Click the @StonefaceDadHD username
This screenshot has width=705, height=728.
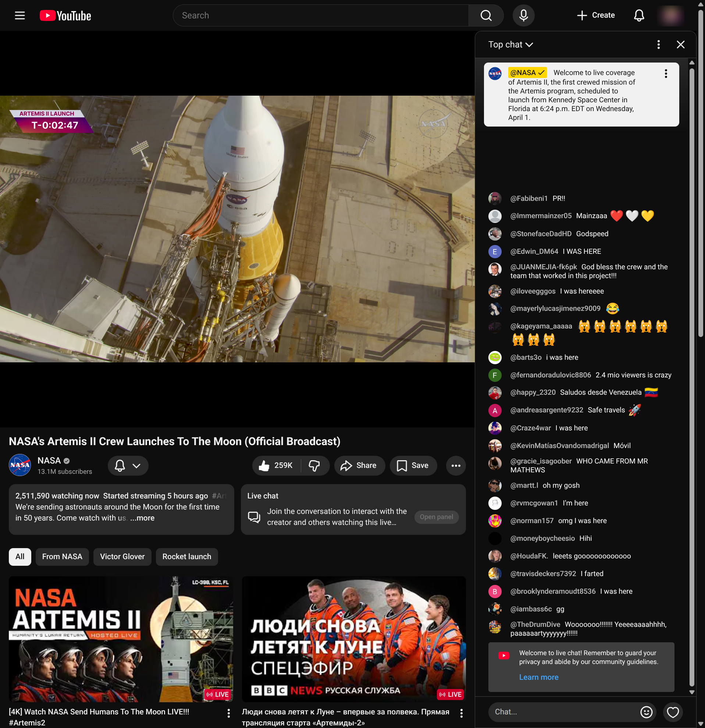click(541, 234)
